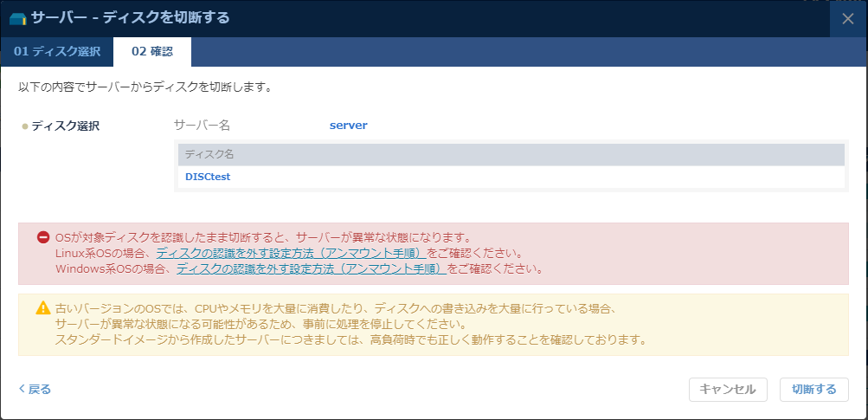This screenshot has height=420, width=868.
Task: Click the intro text about disconnecting the disk
Action: point(145,87)
